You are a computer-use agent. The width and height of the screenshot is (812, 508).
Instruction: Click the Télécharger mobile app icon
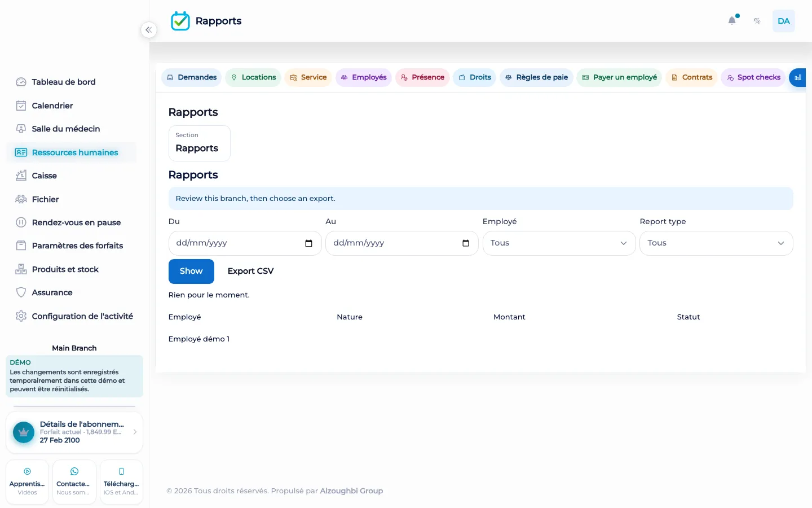(121, 471)
